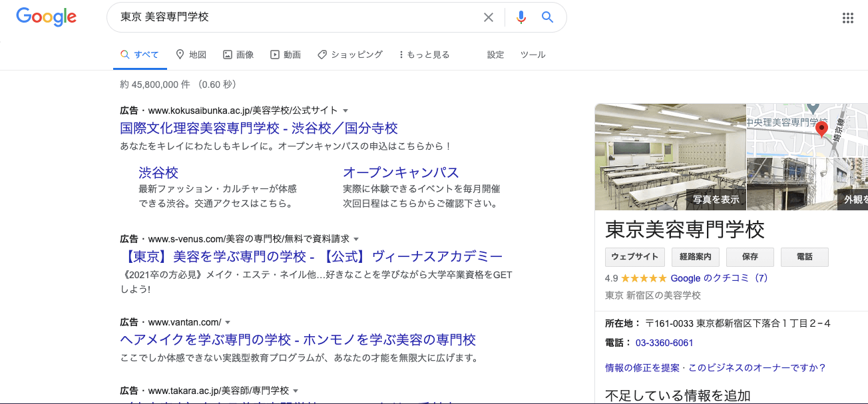Click 不足している情報を追加 heading
This screenshot has width=868, height=404.
coord(678,395)
